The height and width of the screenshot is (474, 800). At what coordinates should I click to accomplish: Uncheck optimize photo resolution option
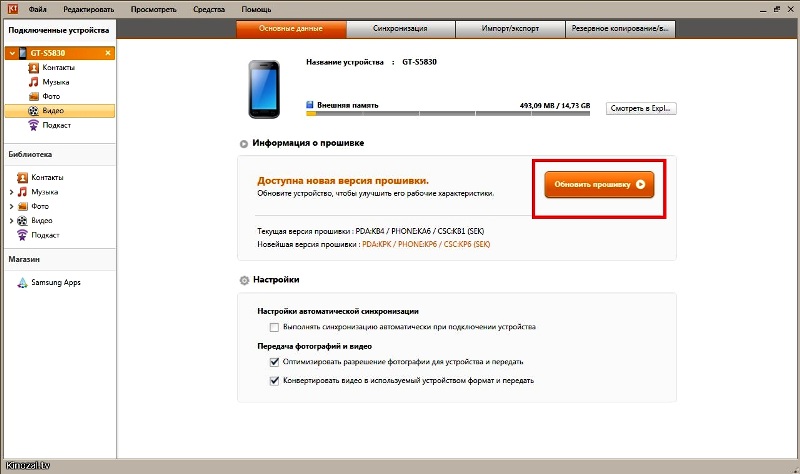click(x=274, y=362)
